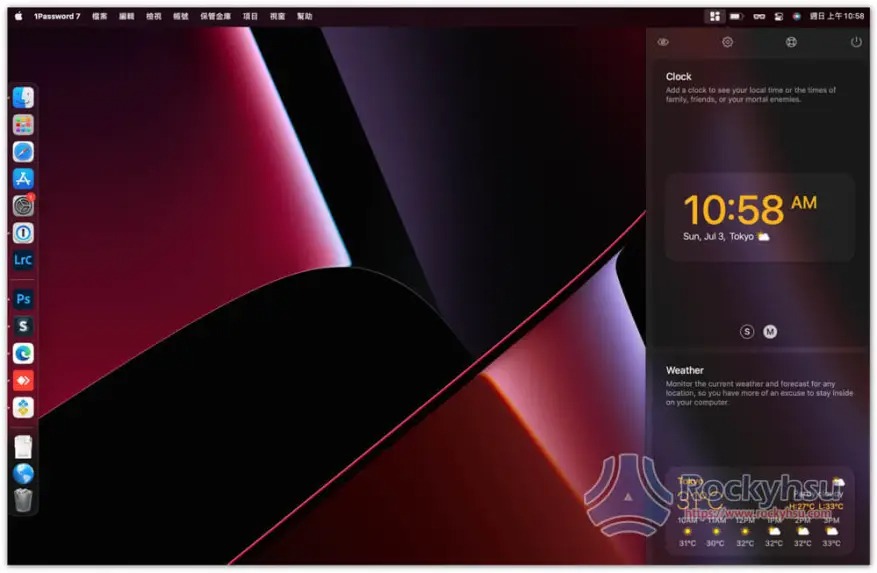Image resolution: width=877 pixels, height=573 pixels.
Task: Open the 檔案 (File) menu
Action: tap(100, 16)
